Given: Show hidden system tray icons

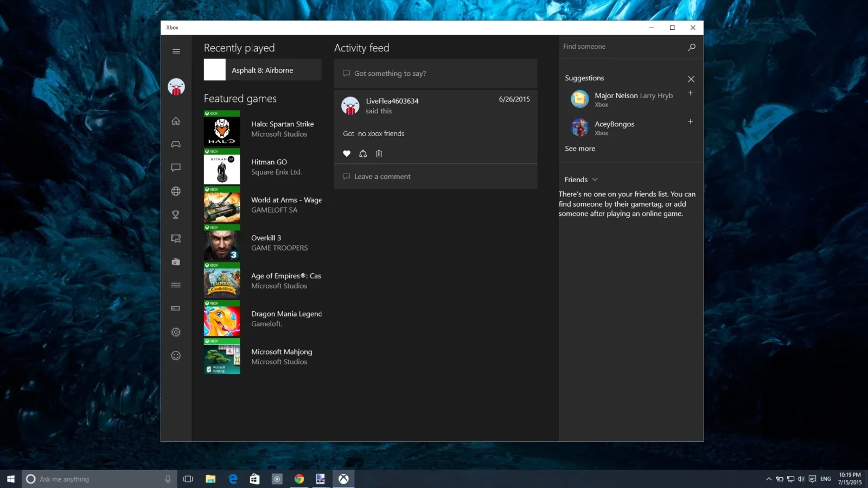Looking at the screenshot, I should click(x=769, y=479).
